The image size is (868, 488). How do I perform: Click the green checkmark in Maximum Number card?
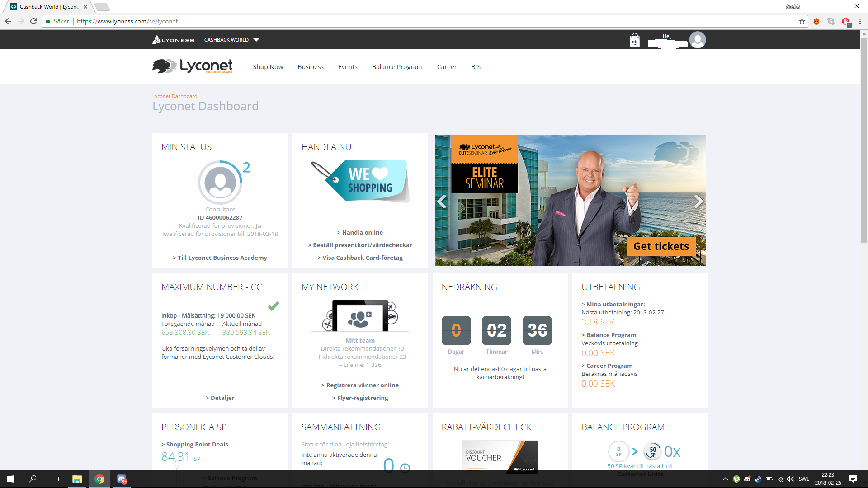tap(274, 306)
